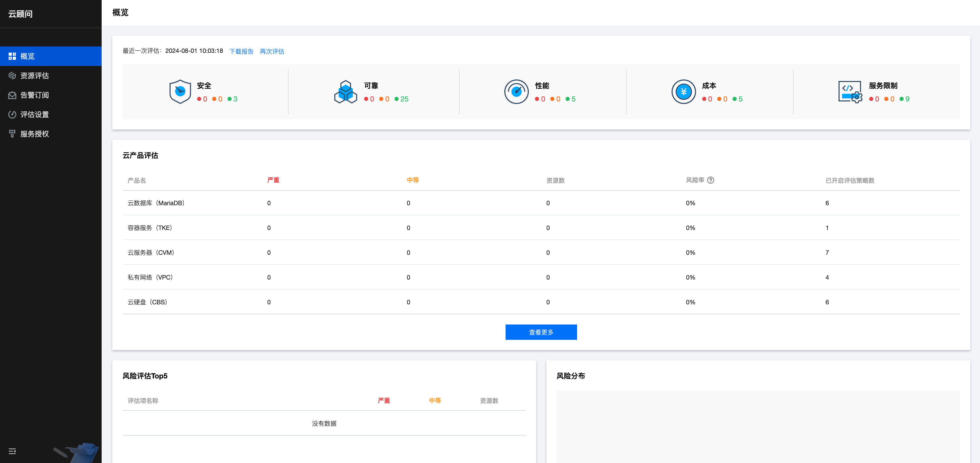Viewport: 980px width, 463px height.
Task: Select the 概览 sidebar item
Action: pyautogui.click(x=27, y=56)
